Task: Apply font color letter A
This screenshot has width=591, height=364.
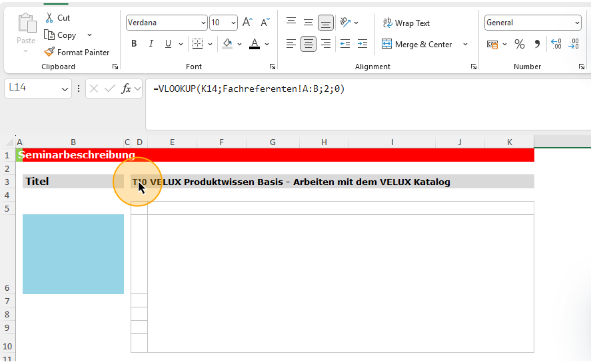Action: pyautogui.click(x=255, y=44)
